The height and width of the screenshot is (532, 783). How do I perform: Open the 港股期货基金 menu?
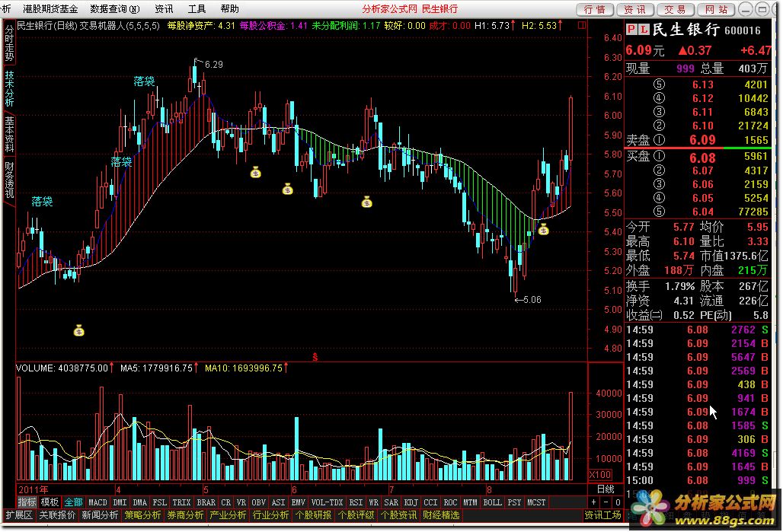50,9
